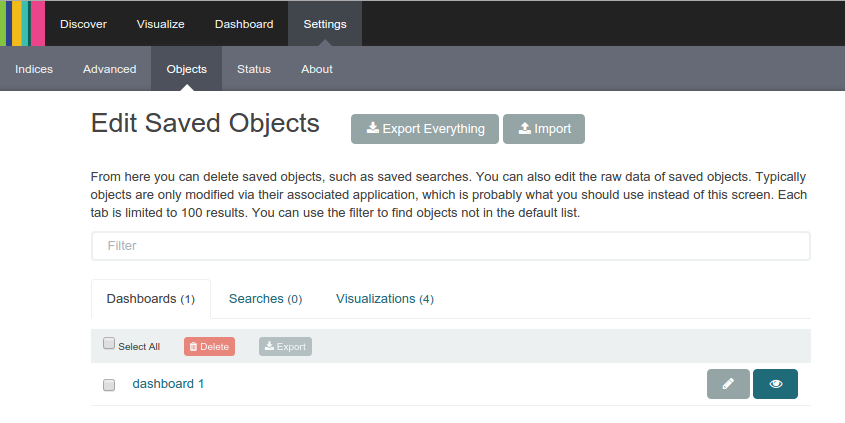The width and height of the screenshot is (845, 423).
Task: Open the About tab
Action: (x=317, y=68)
